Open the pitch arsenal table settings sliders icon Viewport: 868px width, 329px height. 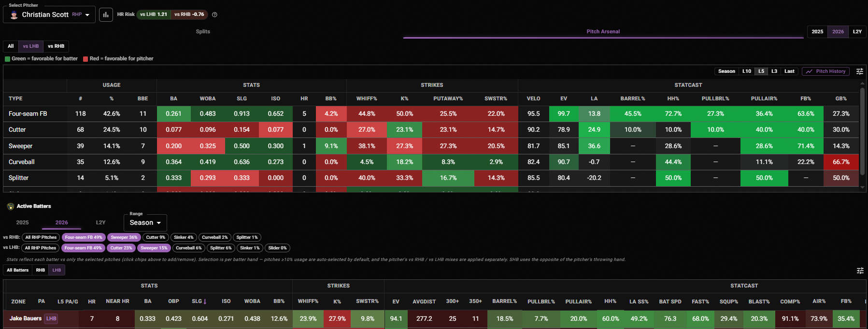click(x=860, y=71)
